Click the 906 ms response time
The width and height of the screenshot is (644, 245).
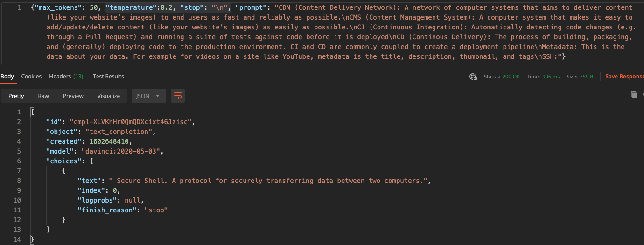tap(551, 77)
